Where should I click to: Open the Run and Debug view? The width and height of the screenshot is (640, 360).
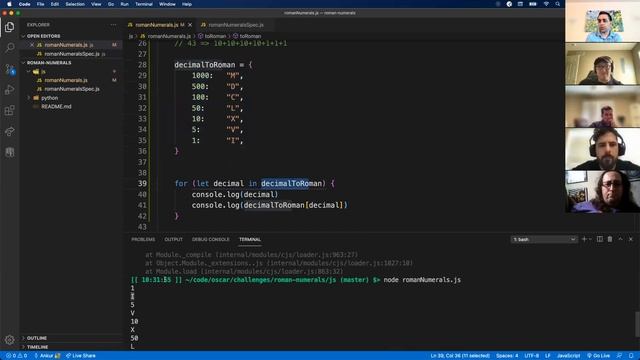tap(9, 90)
